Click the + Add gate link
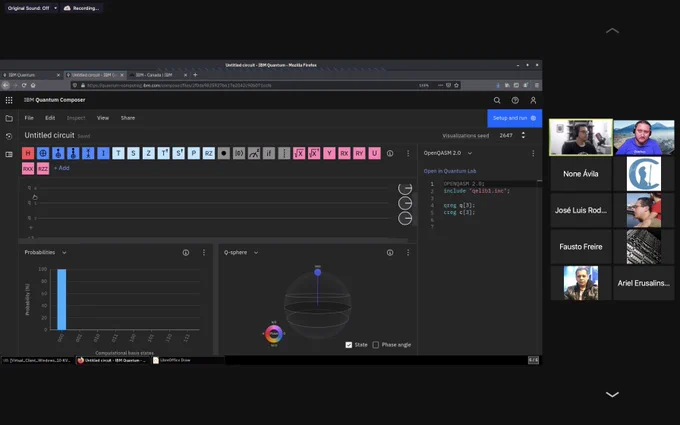Image resolution: width=680 pixels, height=425 pixels. click(x=62, y=168)
